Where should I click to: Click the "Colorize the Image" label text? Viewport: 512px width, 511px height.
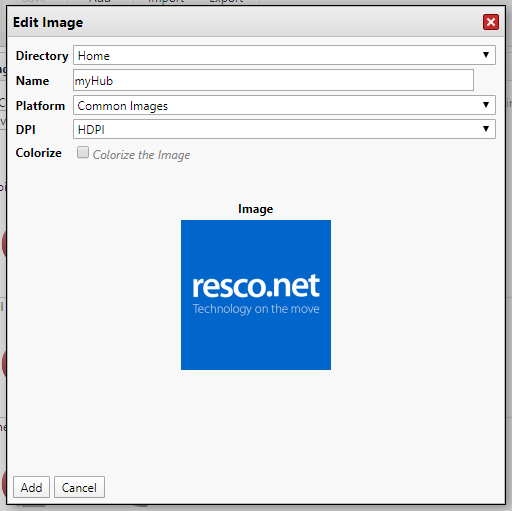pyautogui.click(x=141, y=155)
